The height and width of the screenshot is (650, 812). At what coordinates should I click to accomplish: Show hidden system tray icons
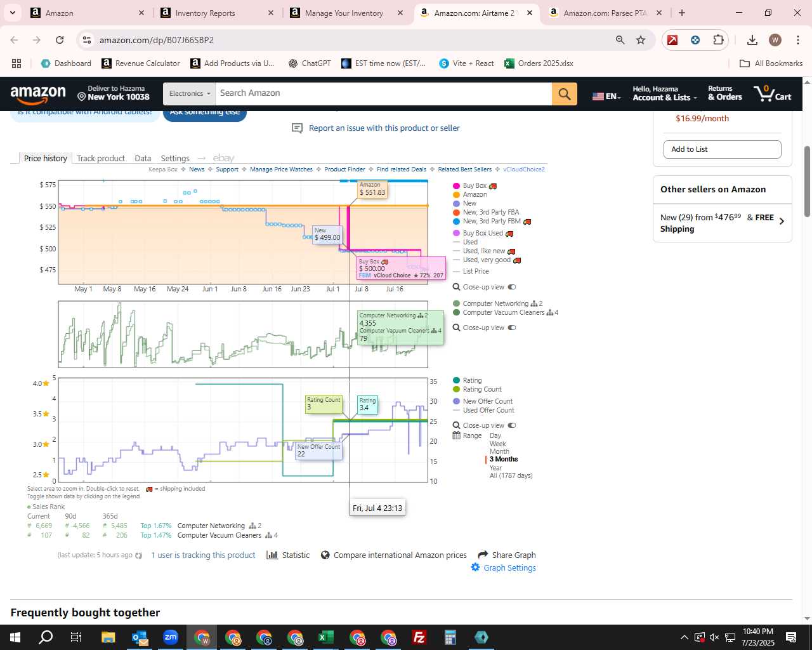tap(684, 637)
